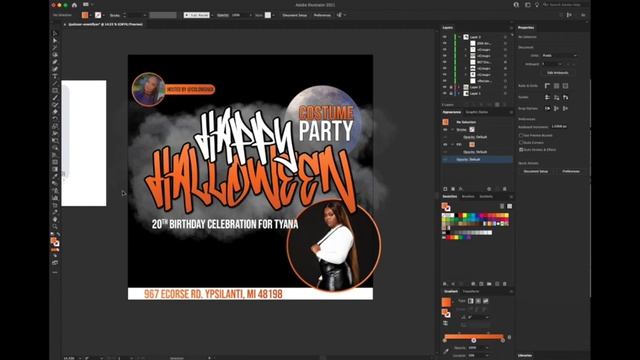
Task: Toggle Stroke visibility in Appearance panel
Action: click(x=445, y=129)
